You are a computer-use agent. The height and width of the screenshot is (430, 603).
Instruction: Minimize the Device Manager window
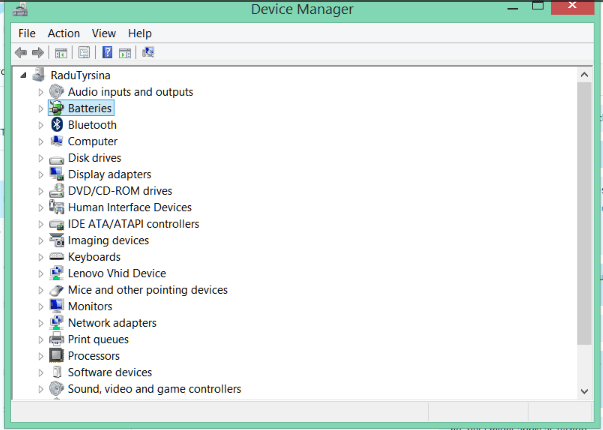click(x=513, y=8)
